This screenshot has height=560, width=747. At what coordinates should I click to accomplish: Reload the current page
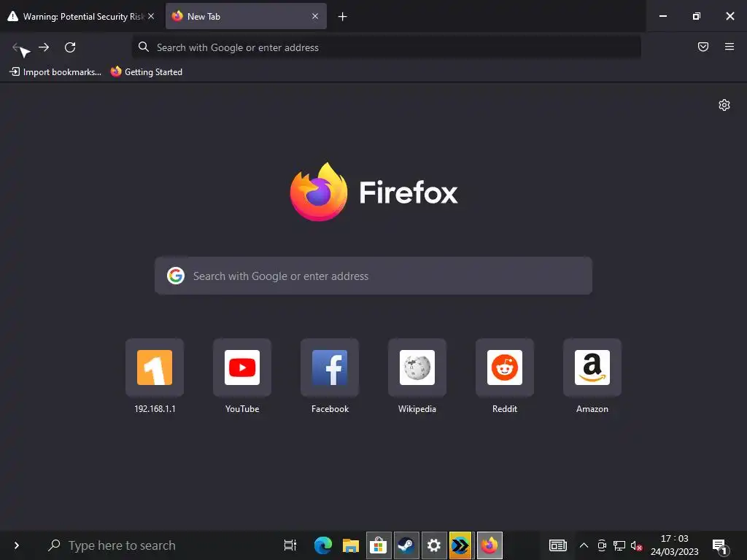pos(70,47)
